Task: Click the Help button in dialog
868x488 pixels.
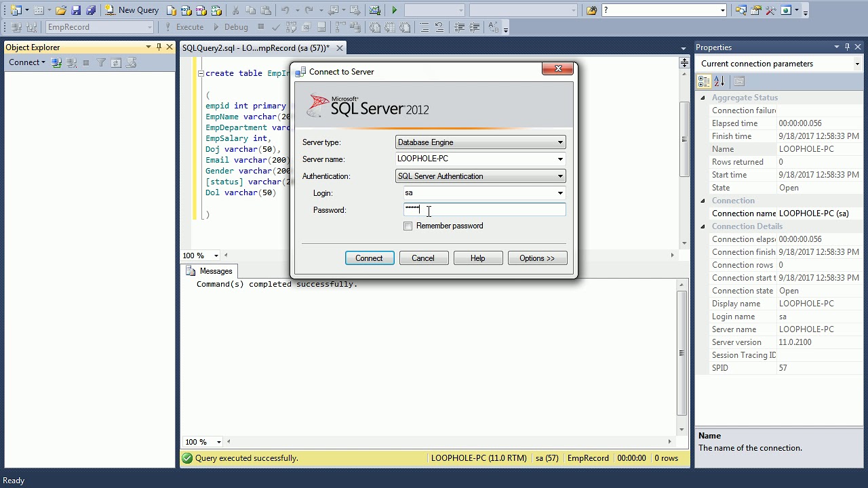Action: coord(478,258)
